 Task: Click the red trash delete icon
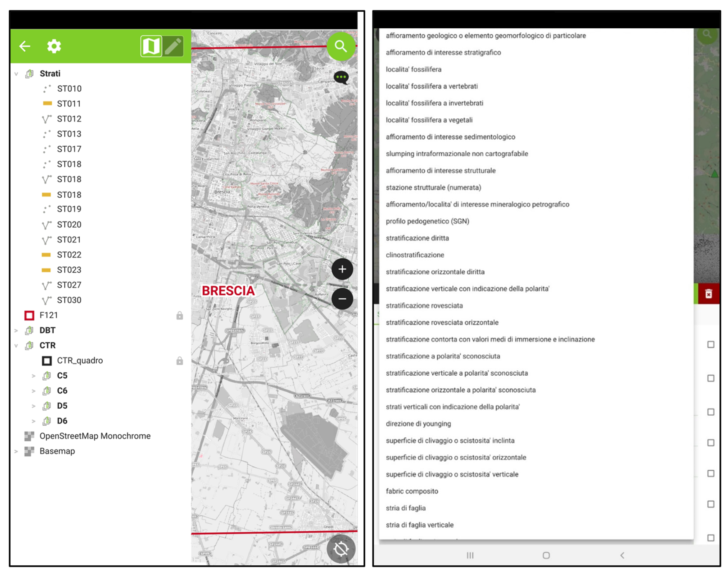708,294
